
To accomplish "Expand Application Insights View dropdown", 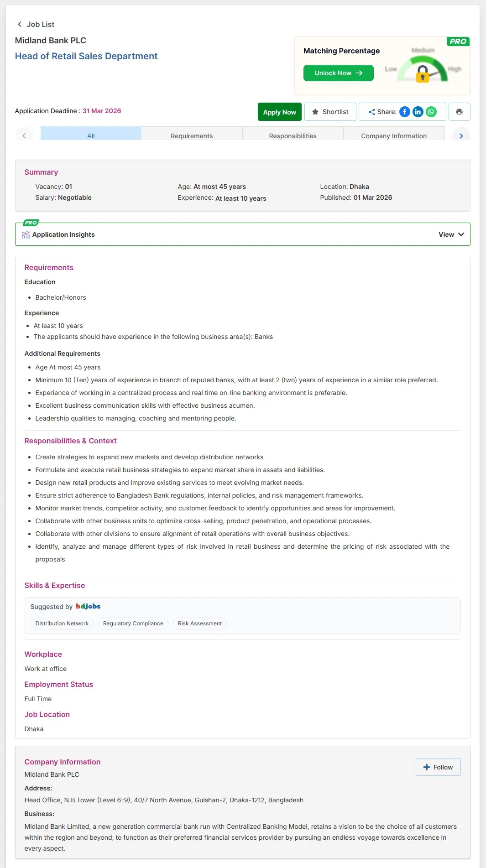I will point(451,234).
